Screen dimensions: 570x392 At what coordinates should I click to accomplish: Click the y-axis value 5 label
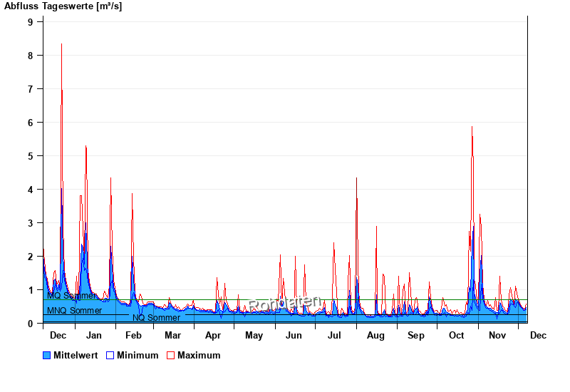tap(31, 155)
